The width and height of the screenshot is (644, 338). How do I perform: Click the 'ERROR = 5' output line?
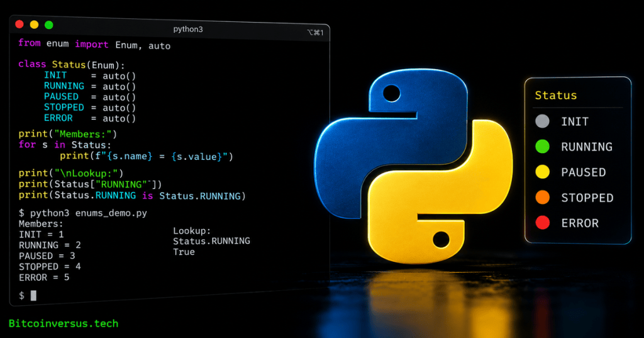point(44,278)
